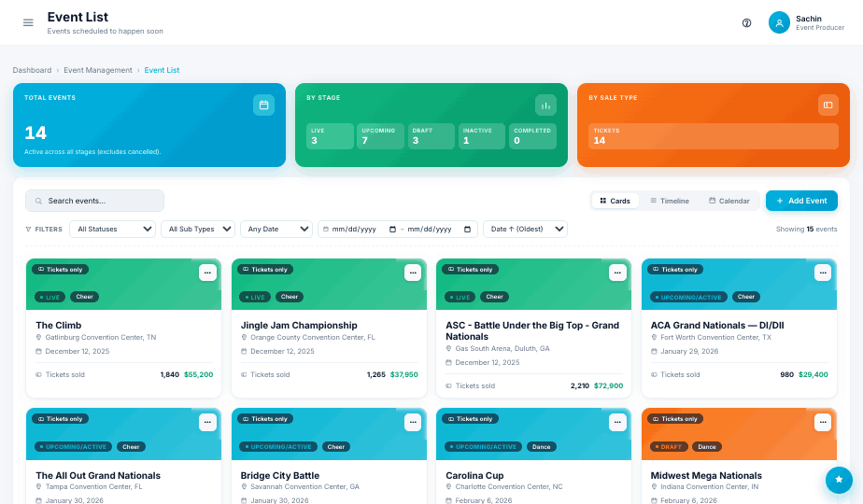This screenshot has width=863, height=504.
Task: Open Sachin's user profile avatar
Action: coord(779,22)
